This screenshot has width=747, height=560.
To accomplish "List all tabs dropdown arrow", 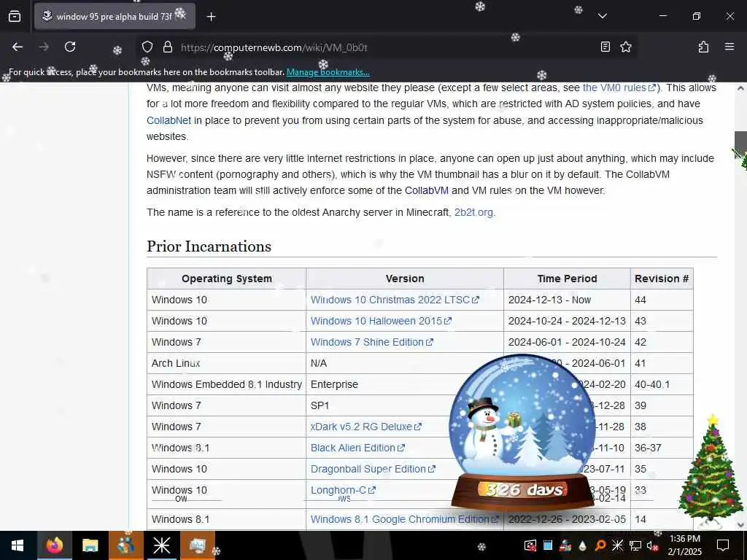I will (x=602, y=16).
